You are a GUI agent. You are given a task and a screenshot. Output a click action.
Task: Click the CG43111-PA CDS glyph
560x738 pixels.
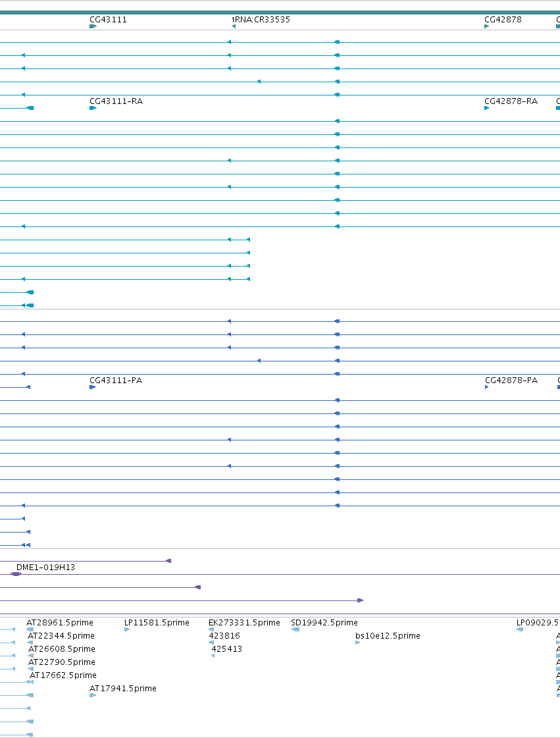tap(92, 387)
